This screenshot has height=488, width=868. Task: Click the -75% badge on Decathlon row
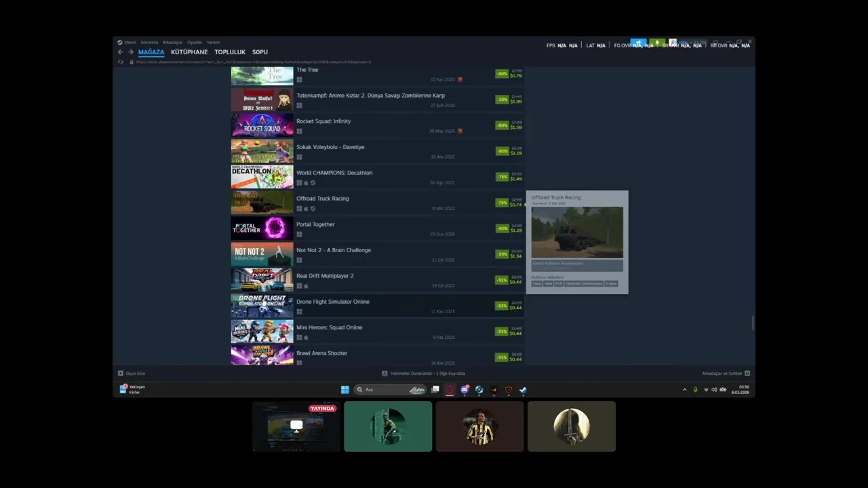pos(502,177)
